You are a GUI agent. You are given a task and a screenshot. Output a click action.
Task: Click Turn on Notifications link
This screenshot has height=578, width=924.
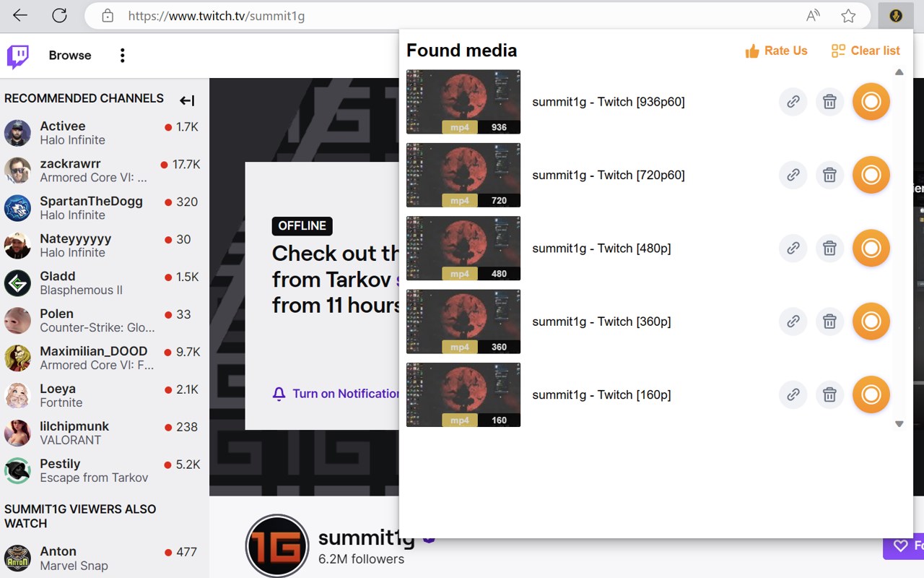[x=336, y=394]
